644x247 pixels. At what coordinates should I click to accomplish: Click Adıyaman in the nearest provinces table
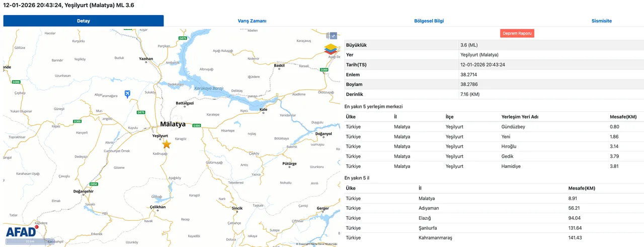point(429,208)
